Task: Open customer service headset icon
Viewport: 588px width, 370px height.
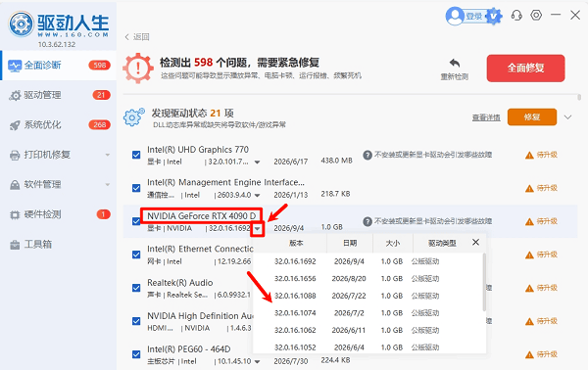Action: tap(516, 16)
